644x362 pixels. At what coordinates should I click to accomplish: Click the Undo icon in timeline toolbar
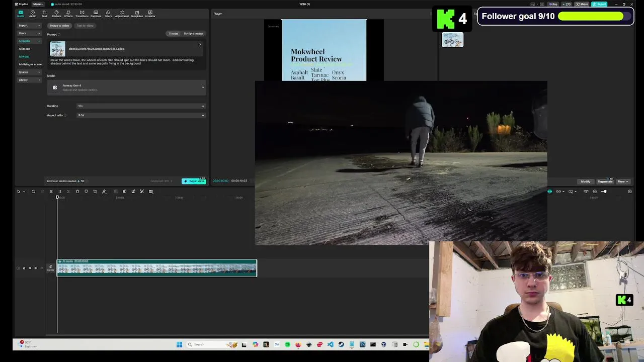tap(34, 192)
